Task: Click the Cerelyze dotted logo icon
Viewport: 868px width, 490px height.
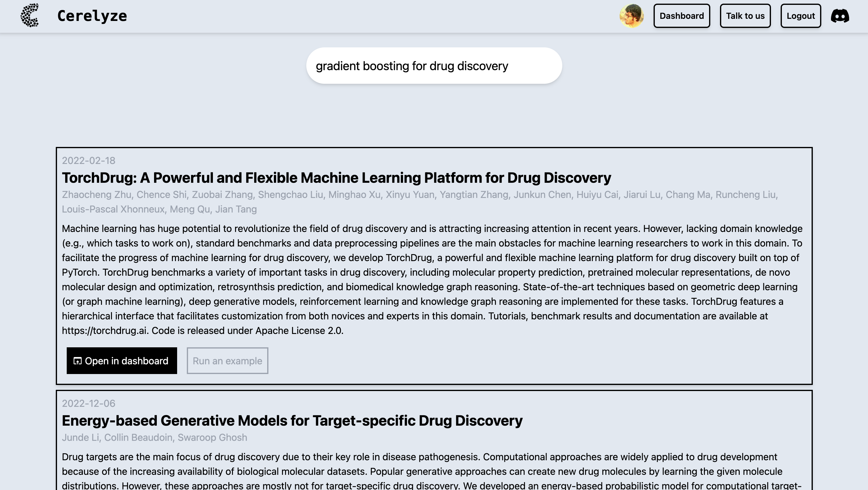Action: click(x=30, y=15)
